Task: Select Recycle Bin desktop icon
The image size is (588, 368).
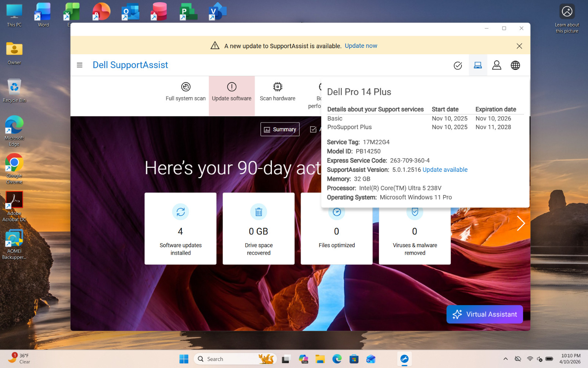Action: (x=14, y=91)
